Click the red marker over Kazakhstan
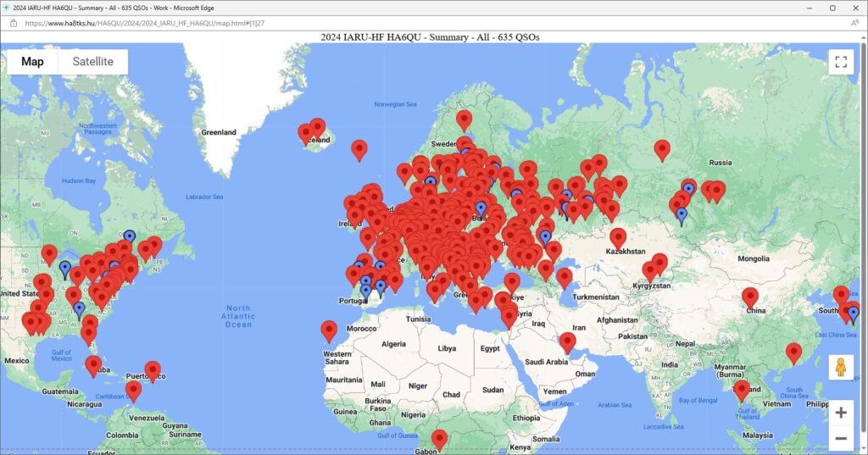 tap(618, 238)
